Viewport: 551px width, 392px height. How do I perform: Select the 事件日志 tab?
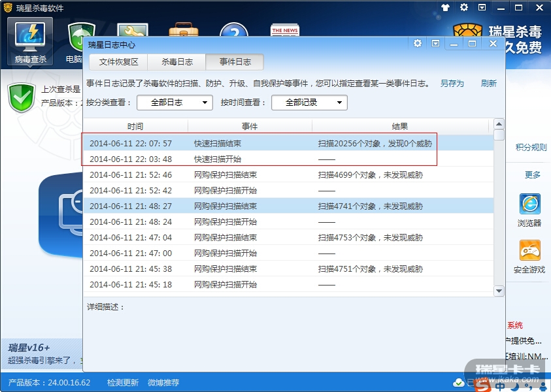tap(235, 62)
